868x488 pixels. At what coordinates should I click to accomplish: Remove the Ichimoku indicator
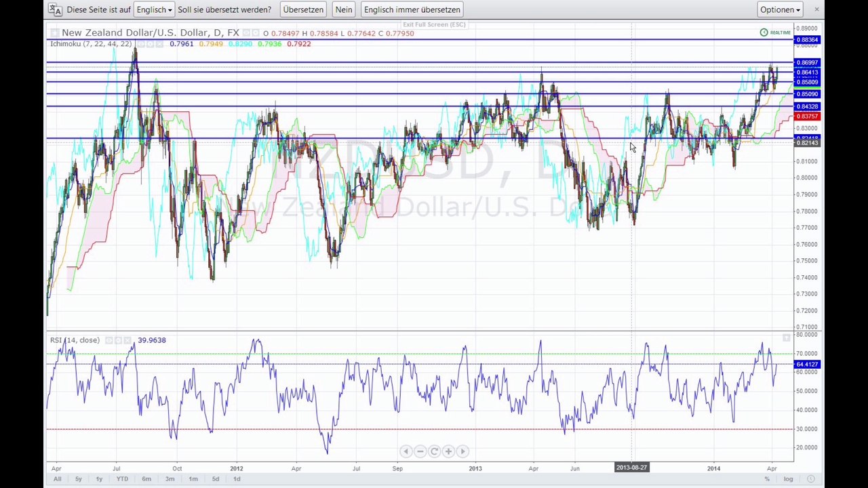click(x=159, y=44)
